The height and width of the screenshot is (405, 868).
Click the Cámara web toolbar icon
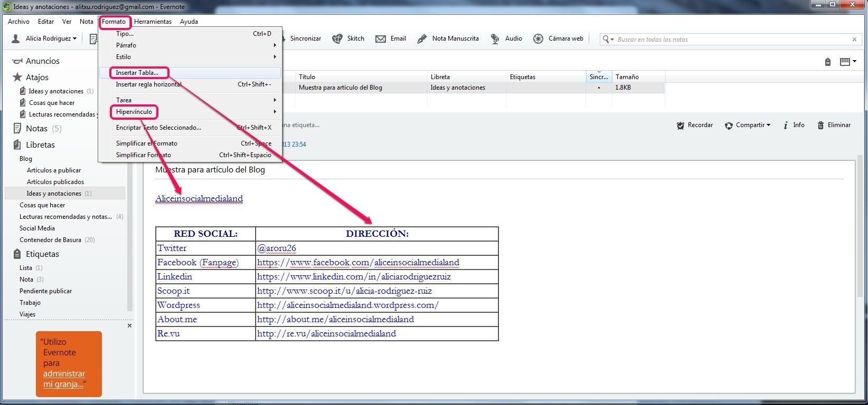click(538, 38)
